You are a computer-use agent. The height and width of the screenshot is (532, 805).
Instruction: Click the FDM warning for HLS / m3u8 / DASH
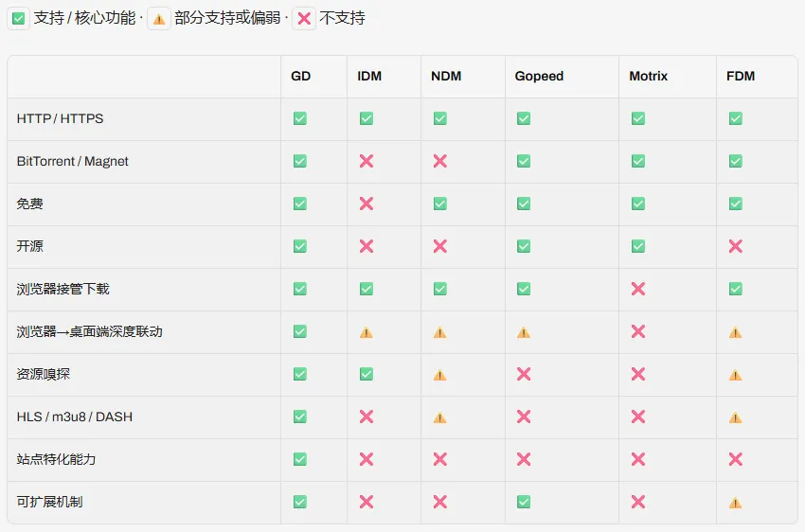point(736,417)
